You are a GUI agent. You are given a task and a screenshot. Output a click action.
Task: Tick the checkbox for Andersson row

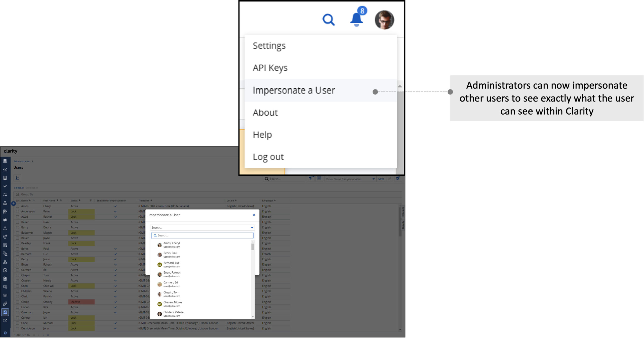[x=18, y=211]
